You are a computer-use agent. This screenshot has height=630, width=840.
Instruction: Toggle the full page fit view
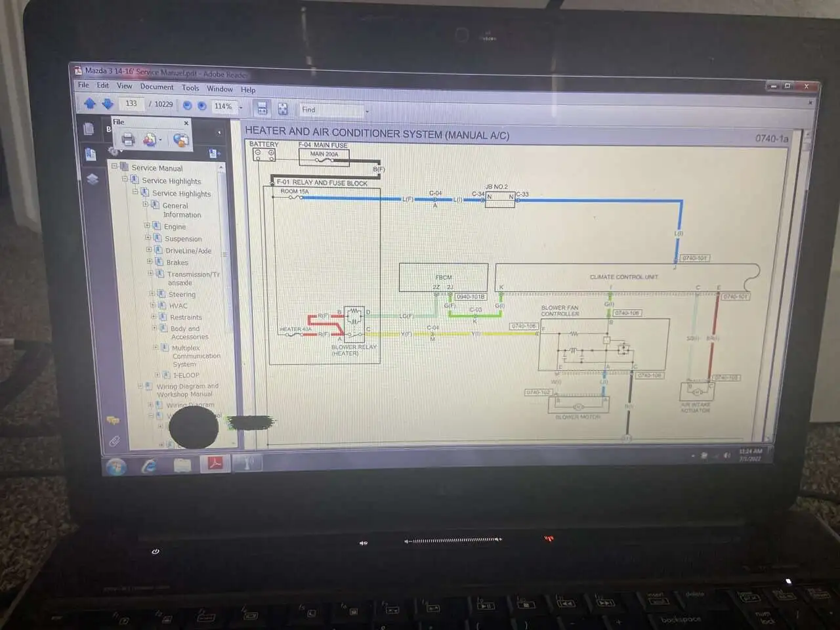[x=283, y=109]
